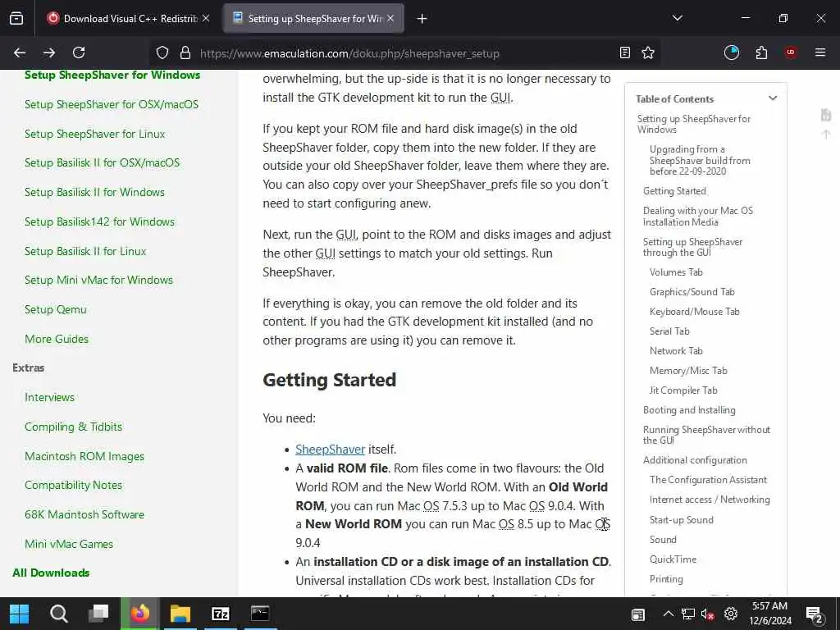Open Mini vMac Games page
Image resolution: width=840 pixels, height=630 pixels.
tap(69, 545)
